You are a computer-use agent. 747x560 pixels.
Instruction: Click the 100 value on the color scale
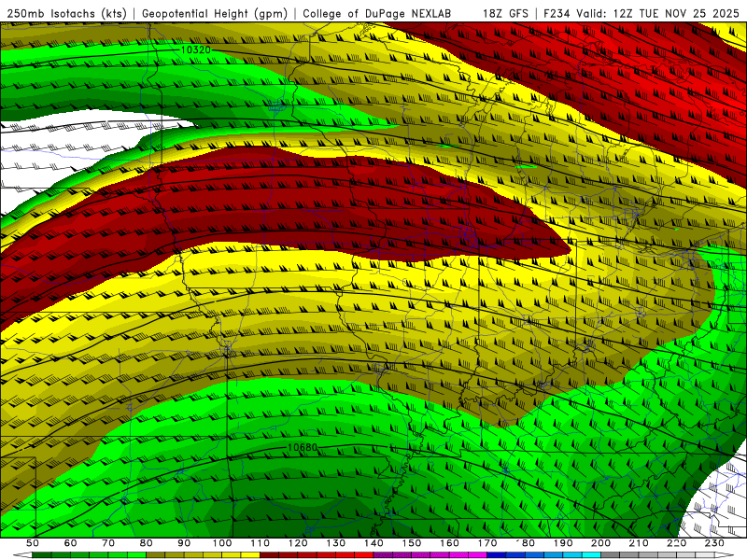(222, 543)
